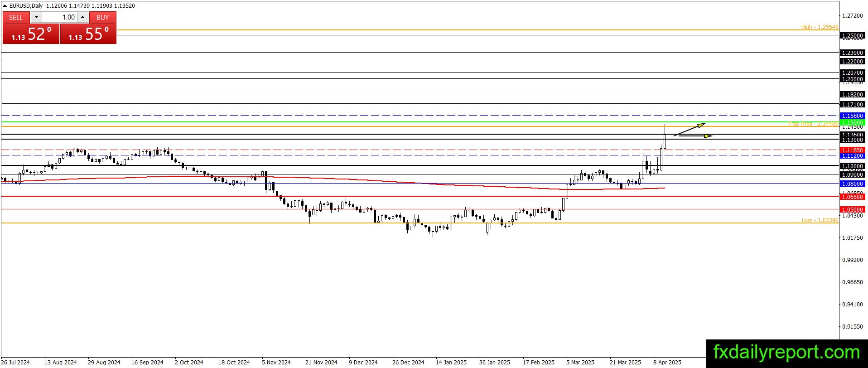Click the 16 Sep 2024 date label
The image size is (868, 368).
147,362
